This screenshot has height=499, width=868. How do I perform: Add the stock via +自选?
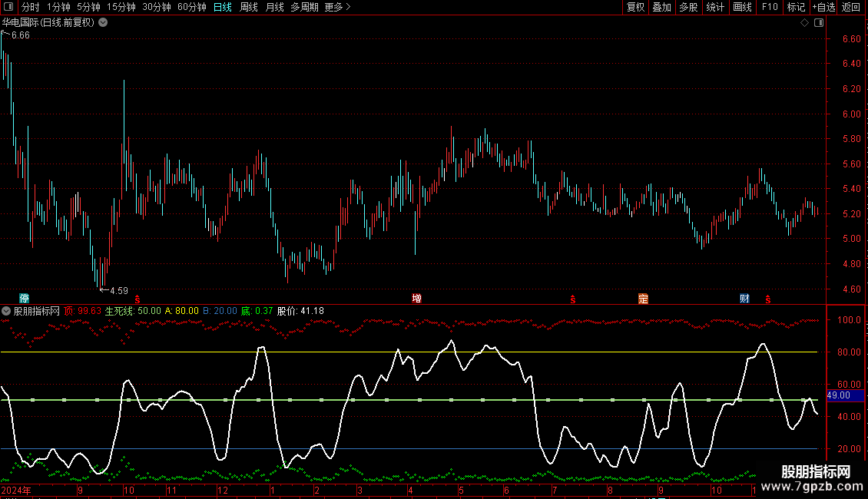pos(823,7)
